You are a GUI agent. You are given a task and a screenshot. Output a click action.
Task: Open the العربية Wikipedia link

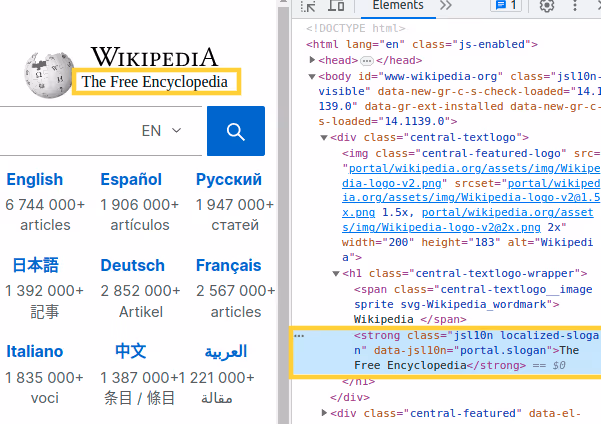point(226,352)
